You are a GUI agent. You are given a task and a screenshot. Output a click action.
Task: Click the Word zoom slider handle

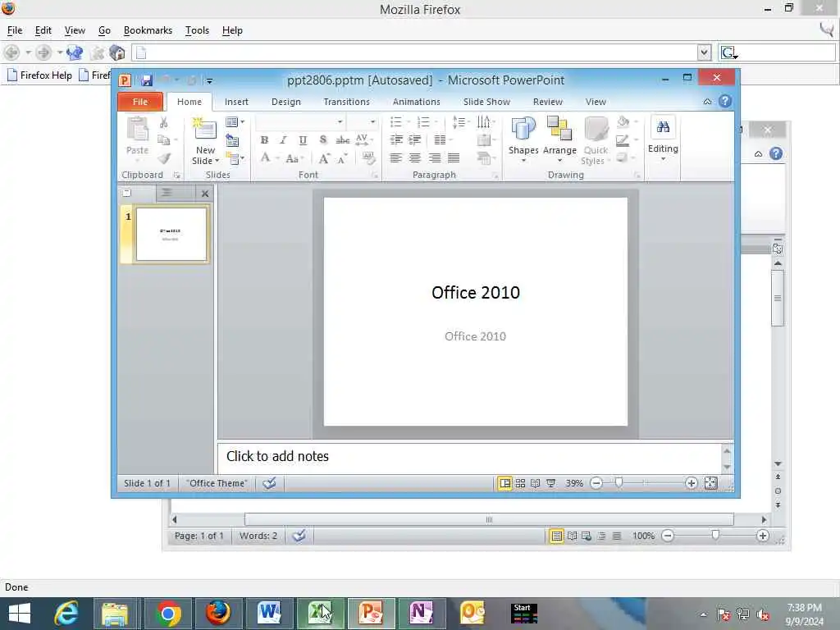[x=715, y=535]
